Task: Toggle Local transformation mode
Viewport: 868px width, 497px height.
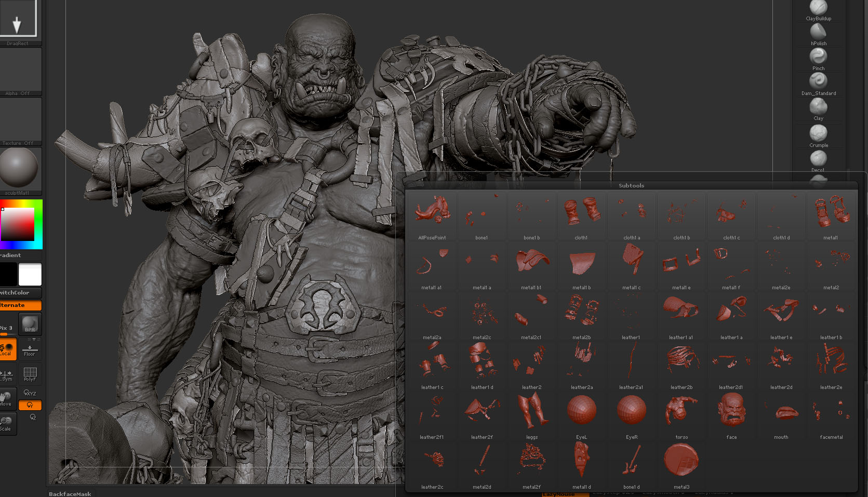Action: click(x=8, y=349)
